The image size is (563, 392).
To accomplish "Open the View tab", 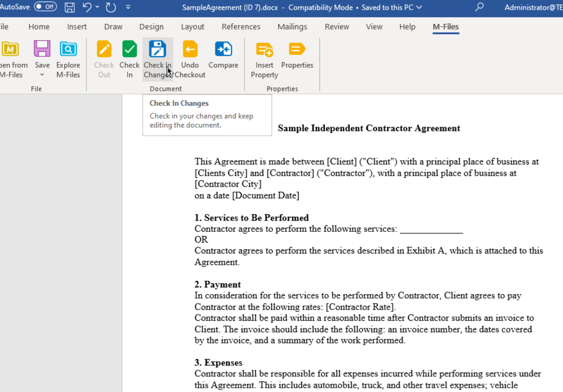I will tap(374, 26).
